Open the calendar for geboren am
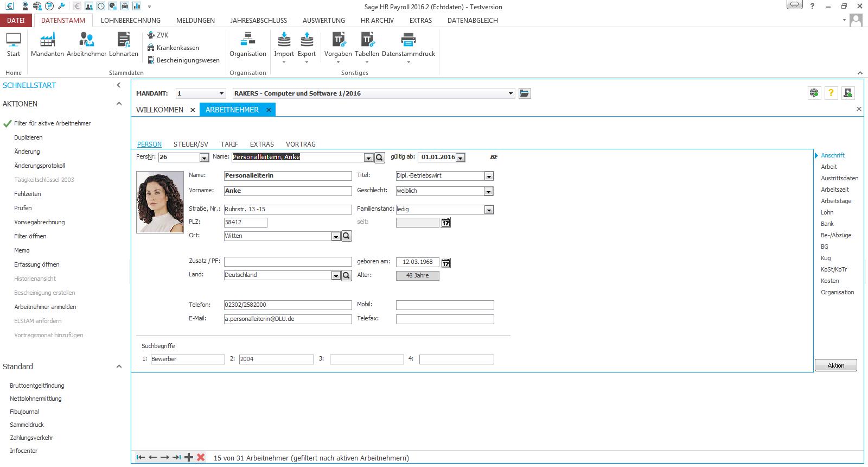868x467 pixels. pyautogui.click(x=445, y=263)
